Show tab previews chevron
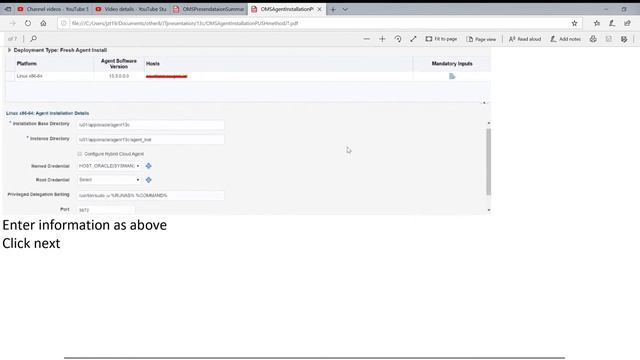Image resolution: width=640 pixels, height=360 pixels. tap(345, 9)
